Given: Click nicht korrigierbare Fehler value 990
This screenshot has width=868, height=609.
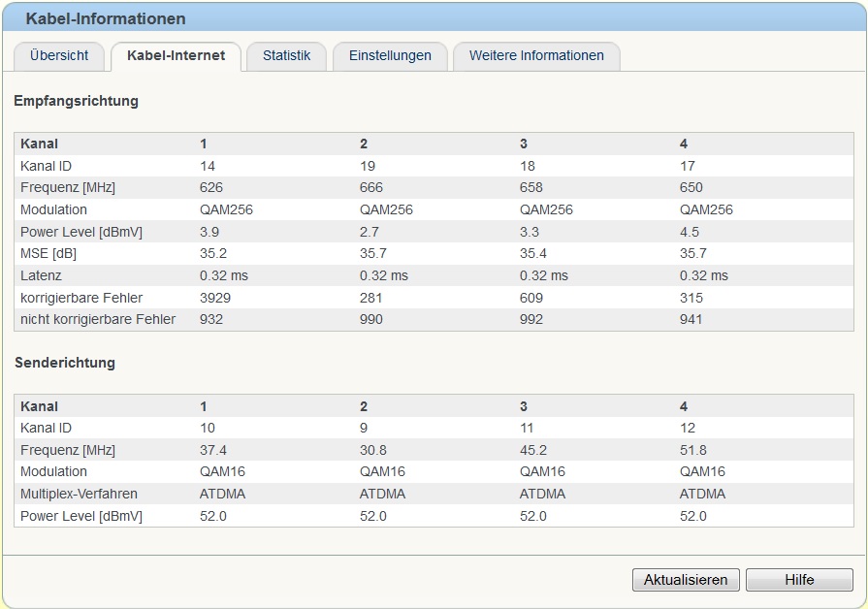Looking at the screenshot, I should point(370,319).
